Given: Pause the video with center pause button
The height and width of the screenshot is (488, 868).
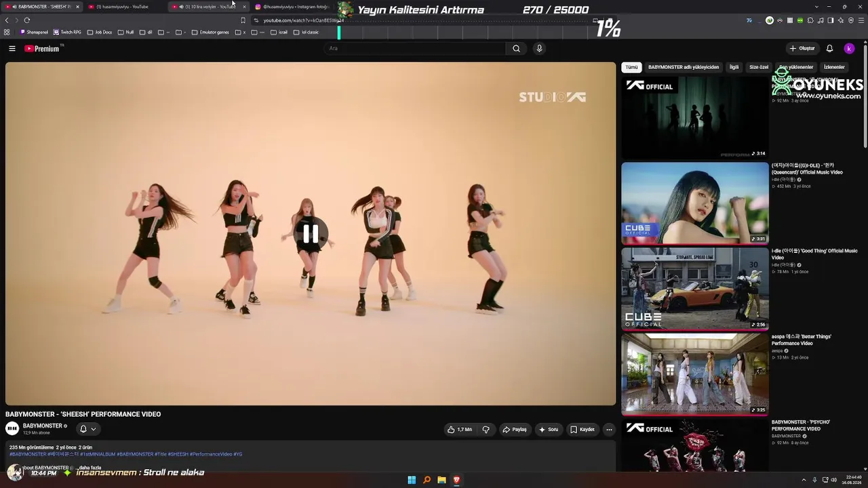Looking at the screenshot, I should tap(311, 234).
